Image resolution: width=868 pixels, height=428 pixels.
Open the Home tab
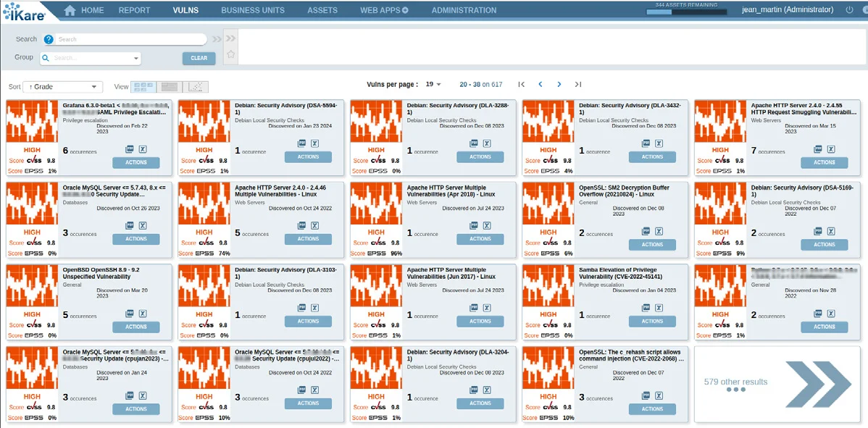pos(93,10)
